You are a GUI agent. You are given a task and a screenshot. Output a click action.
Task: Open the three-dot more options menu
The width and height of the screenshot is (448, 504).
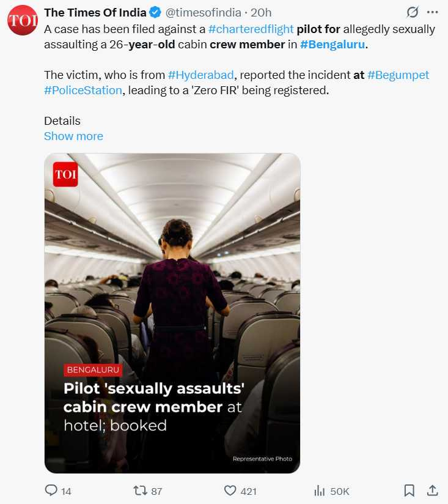point(433,12)
